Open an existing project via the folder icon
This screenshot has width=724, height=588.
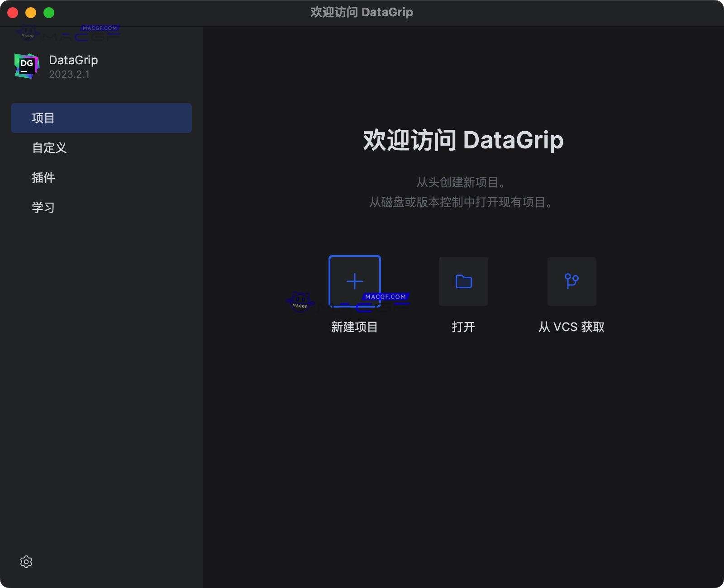pos(463,281)
